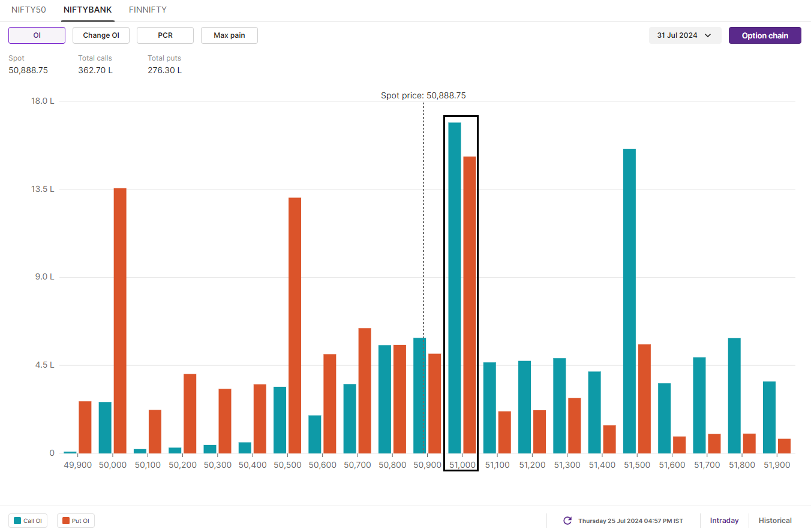Switch to the Intraday view
Image resolution: width=811 pixels, height=532 pixels.
(x=724, y=521)
